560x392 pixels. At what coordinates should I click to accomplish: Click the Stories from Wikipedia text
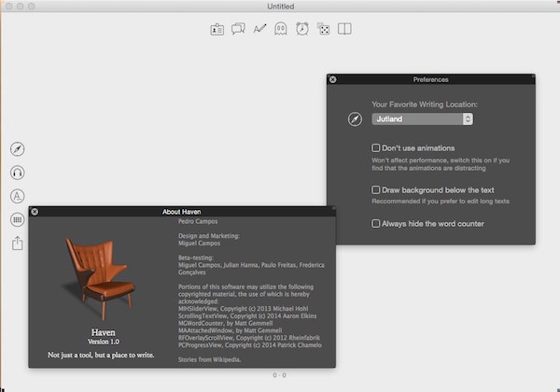209,359
